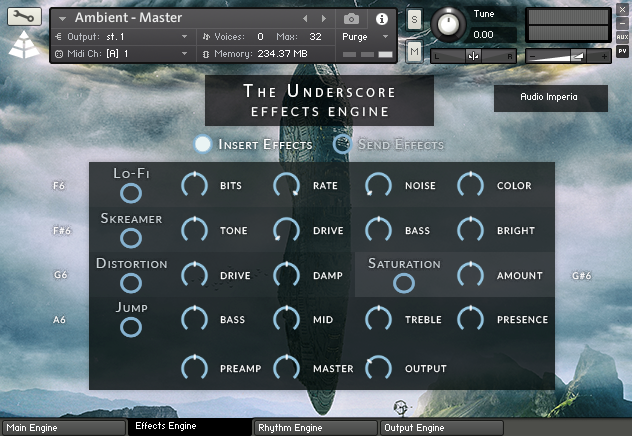Enable the Saturation effect
Screen dimensions: 632x436
404,283
